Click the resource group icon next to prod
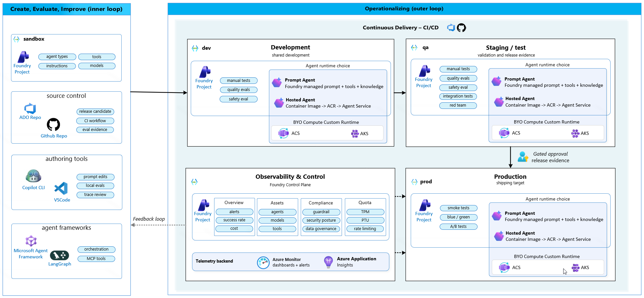 [x=414, y=182]
